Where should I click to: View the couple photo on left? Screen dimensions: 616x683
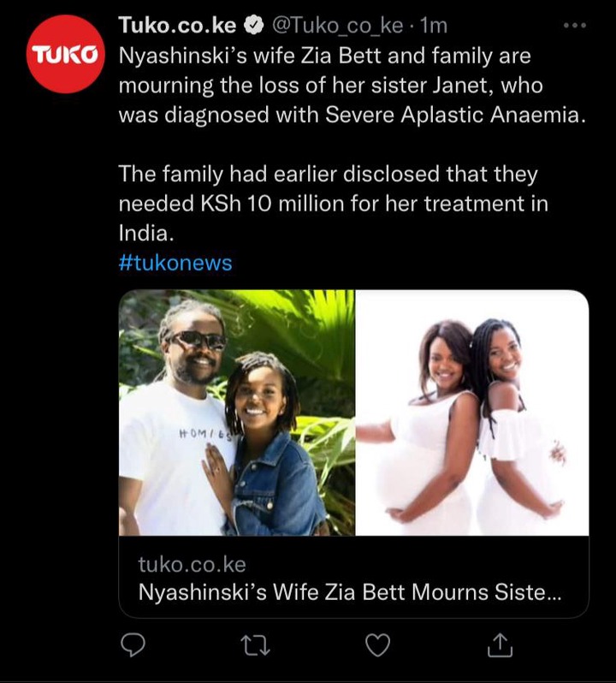(237, 413)
